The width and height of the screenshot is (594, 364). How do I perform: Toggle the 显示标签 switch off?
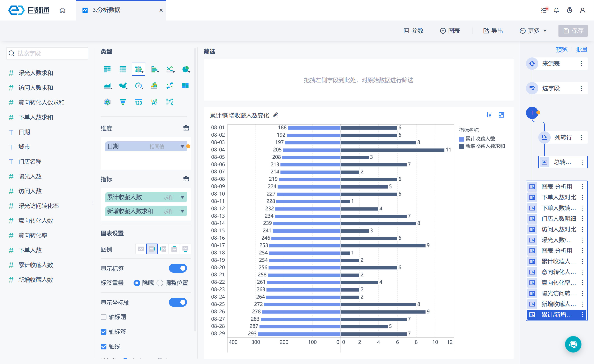178,268
